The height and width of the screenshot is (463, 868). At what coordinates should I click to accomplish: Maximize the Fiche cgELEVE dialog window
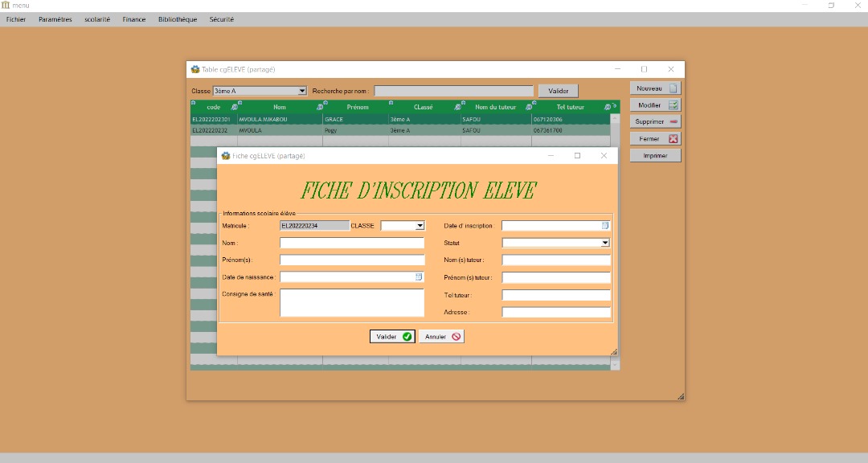click(577, 156)
